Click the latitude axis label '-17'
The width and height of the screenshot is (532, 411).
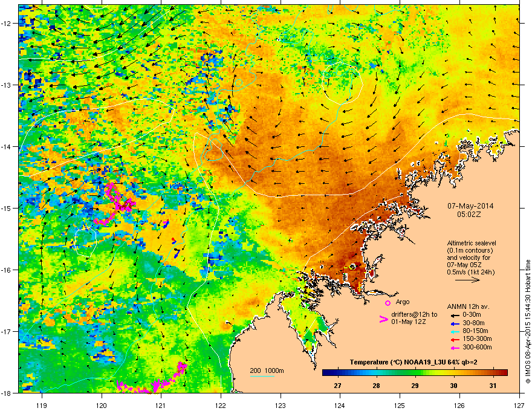click(x=7, y=331)
